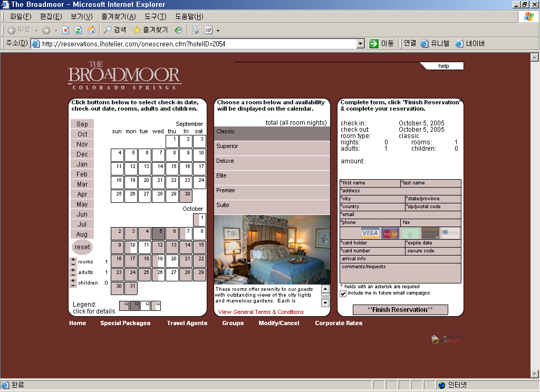This screenshot has height=392, width=540.
Task: Click the Refresh page icon
Action: point(78,30)
